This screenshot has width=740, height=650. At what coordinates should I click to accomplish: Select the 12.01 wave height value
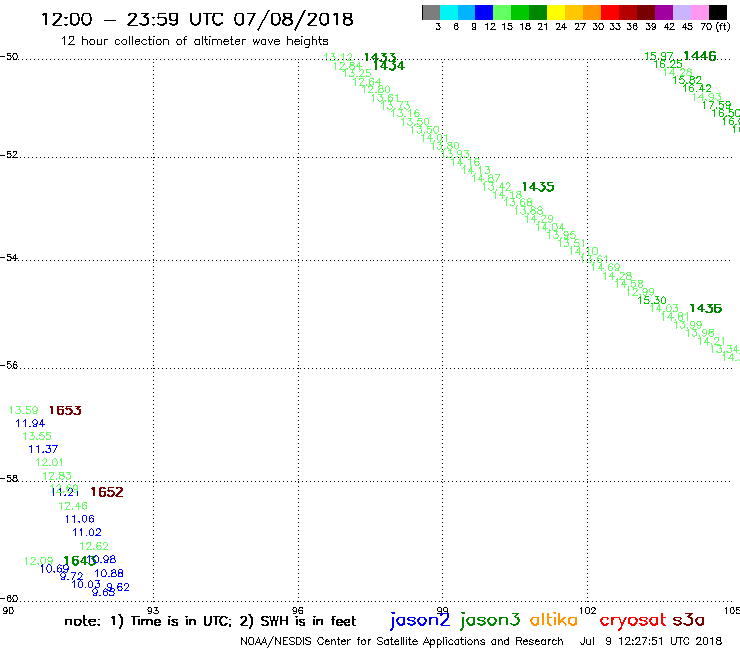point(49,463)
